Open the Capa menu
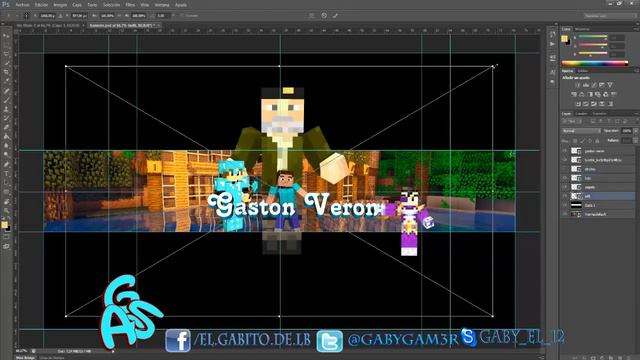The width and height of the screenshot is (640, 360). point(77,5)
